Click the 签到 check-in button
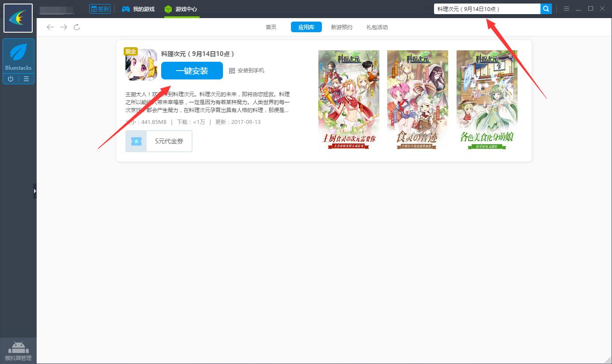 tap(99, 9)
